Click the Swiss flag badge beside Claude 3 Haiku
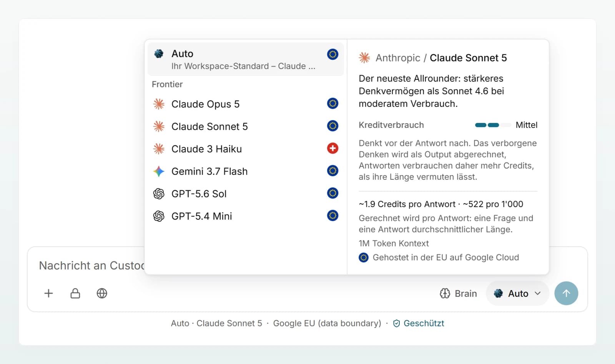Viewport: 615px width, 364px height. coord(332,148)
